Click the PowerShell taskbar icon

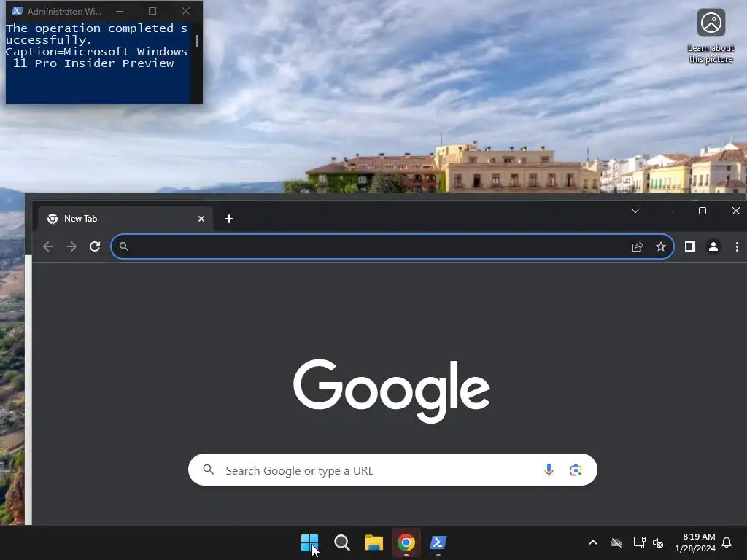(x=438, y=542)
